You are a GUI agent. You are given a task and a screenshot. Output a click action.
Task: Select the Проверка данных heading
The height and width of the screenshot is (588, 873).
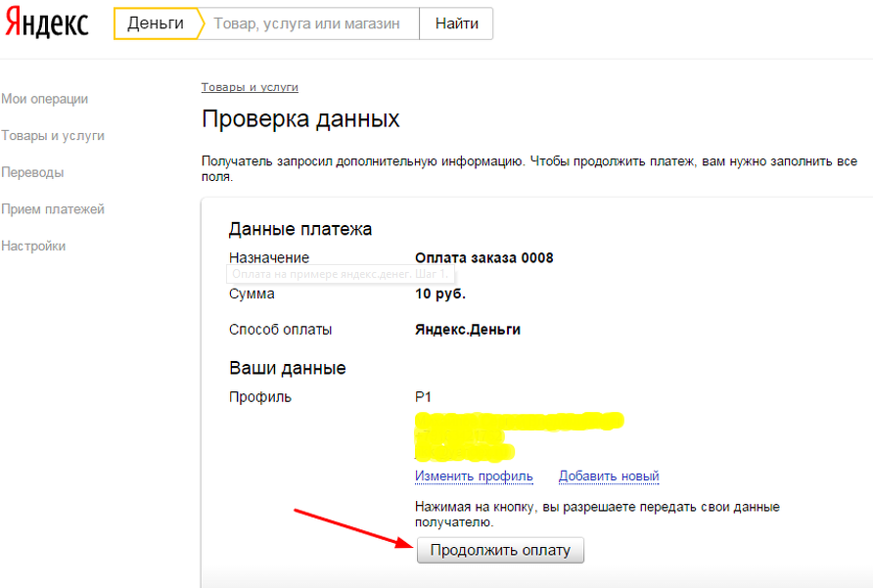300,118
